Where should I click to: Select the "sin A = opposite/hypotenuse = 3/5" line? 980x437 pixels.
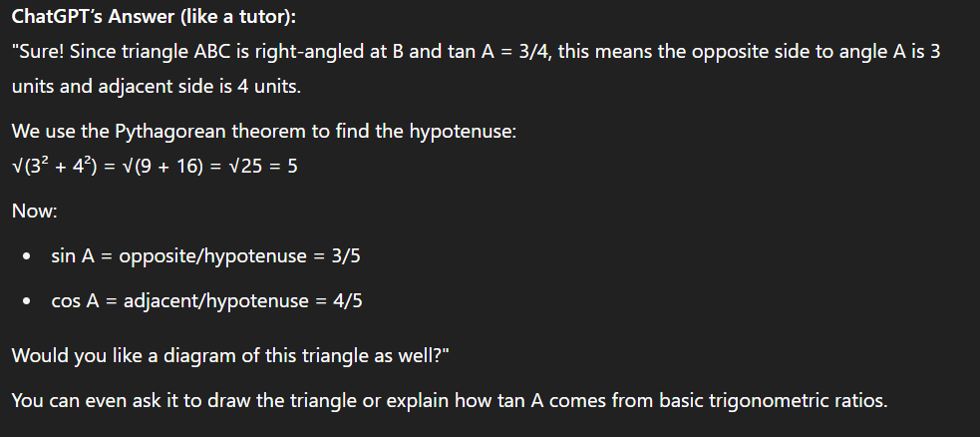(x=205, y=255)
